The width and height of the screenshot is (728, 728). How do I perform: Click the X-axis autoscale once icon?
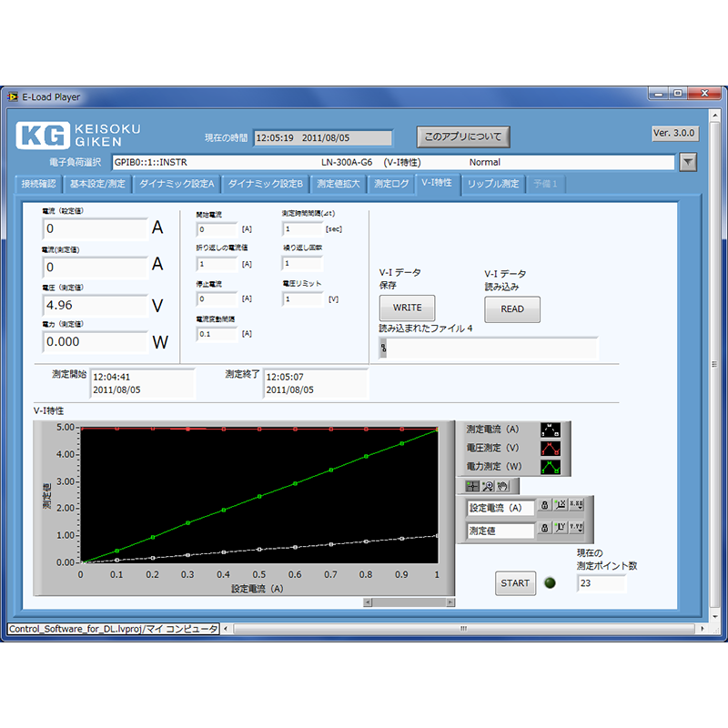(561, 507)
